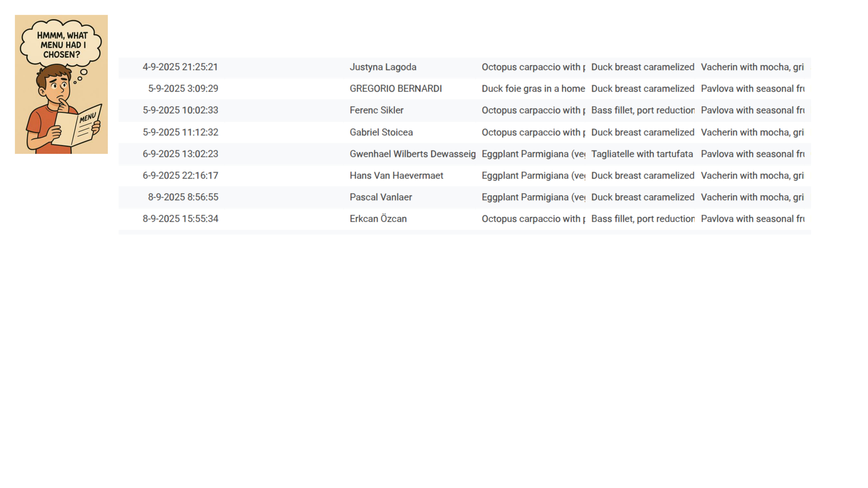Click the Duck foie gras starter cell
Viewport: 868px width, 488px height.
pos(533,88)
